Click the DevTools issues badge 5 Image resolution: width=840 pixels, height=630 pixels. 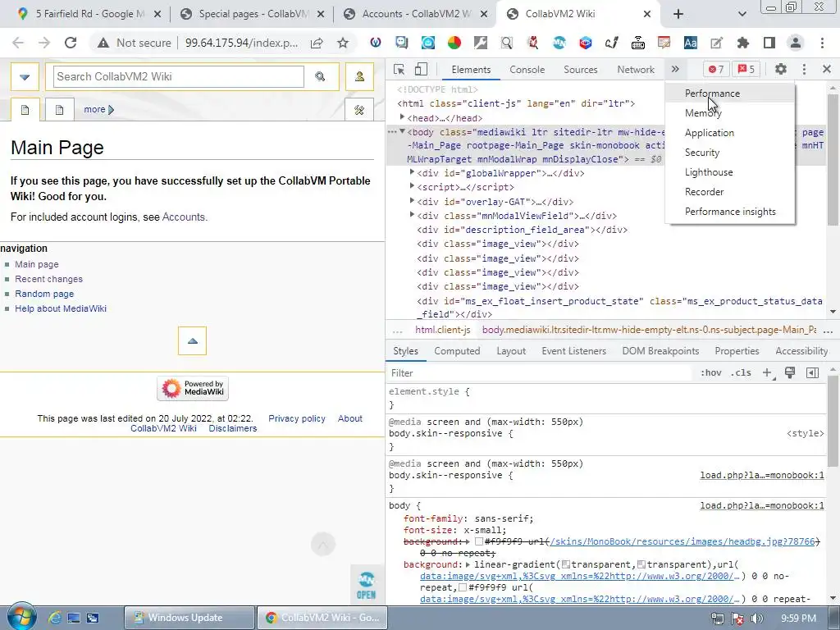(746, 69)
